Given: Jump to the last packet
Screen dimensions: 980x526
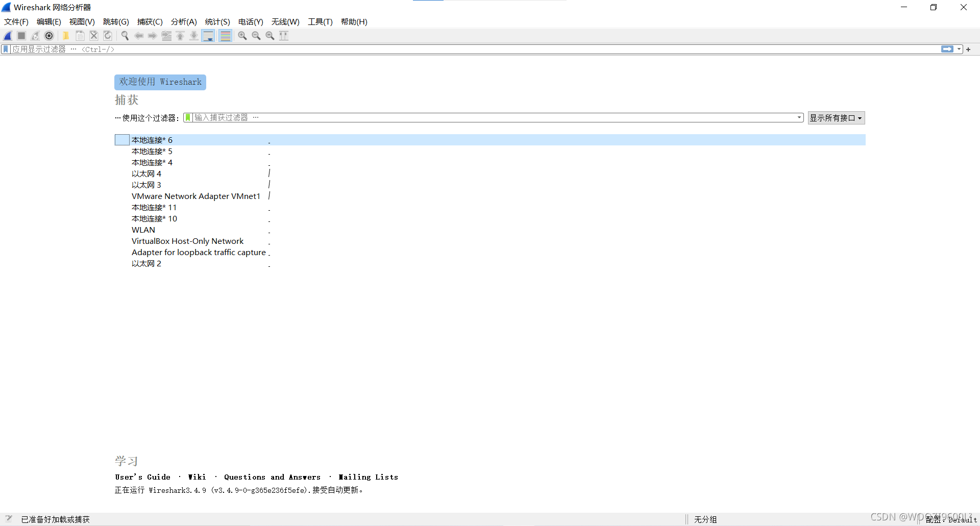Looking at the screenshot, I should click(x=194, y=36).
